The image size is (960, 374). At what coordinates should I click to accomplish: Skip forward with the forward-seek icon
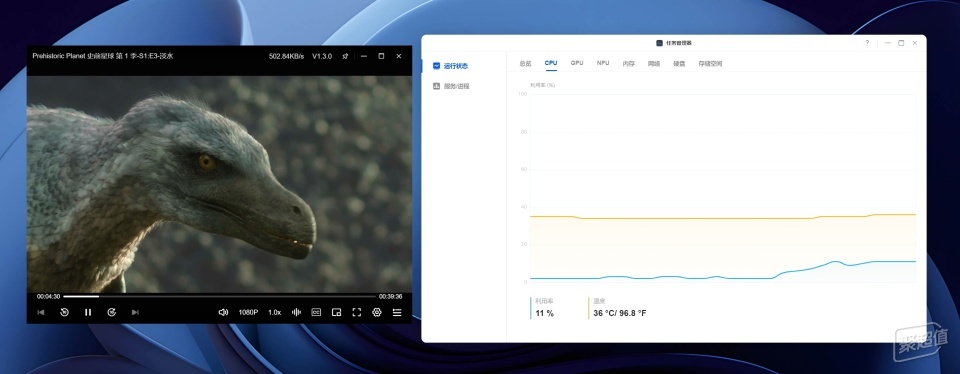coord(111,312)
